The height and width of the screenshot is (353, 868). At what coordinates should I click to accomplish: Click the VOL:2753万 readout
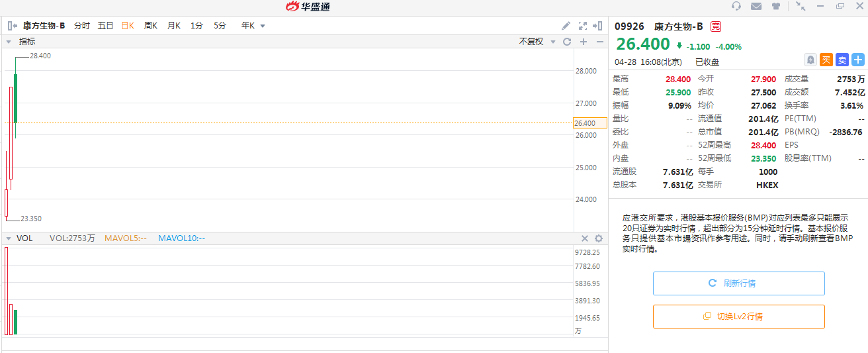point(72,238)
